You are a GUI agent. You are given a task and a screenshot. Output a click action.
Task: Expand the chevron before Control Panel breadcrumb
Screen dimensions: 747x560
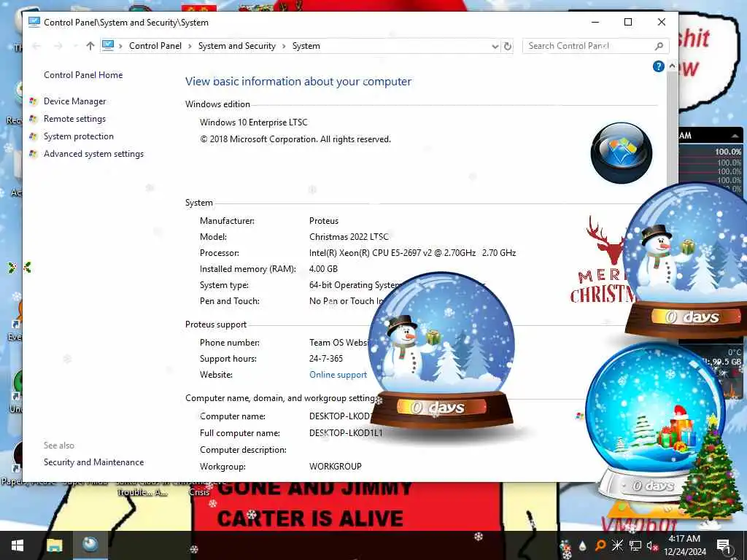[x=120, y=46]
